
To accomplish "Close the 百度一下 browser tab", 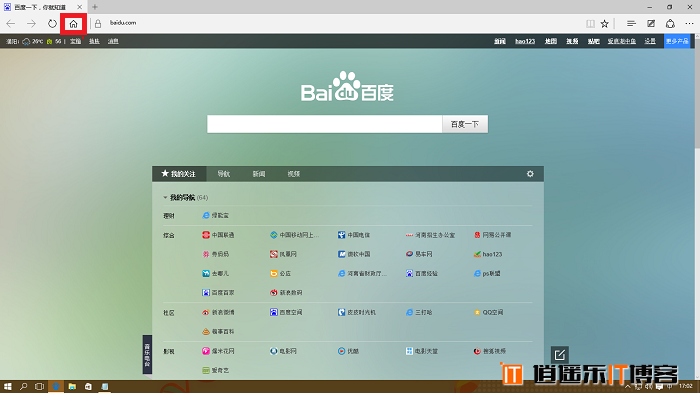I will point(79,7).
